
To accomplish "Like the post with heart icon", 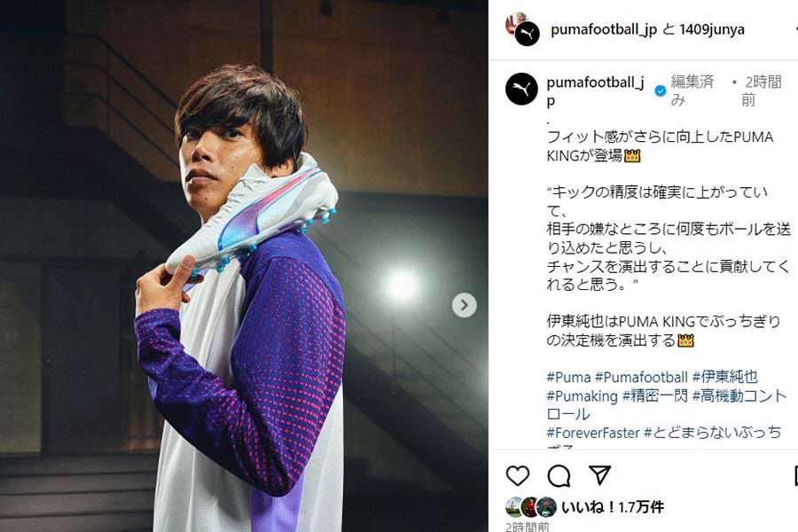I will click(x=518, y=475).
